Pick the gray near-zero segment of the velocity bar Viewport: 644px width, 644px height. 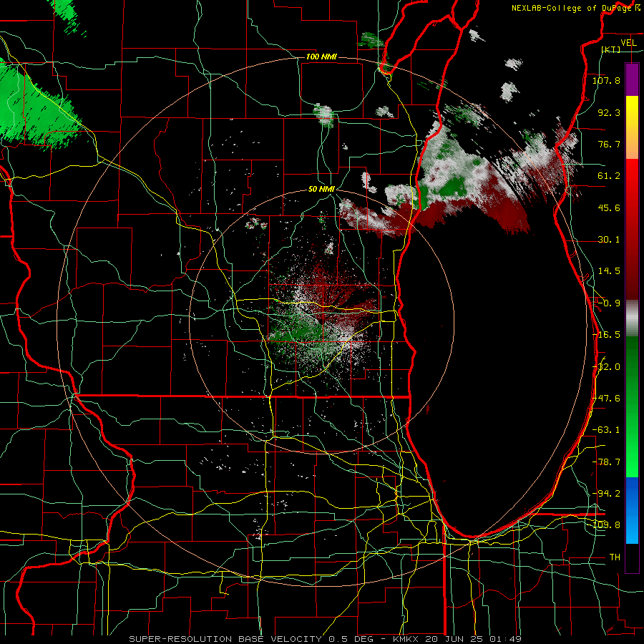[632, 318]
